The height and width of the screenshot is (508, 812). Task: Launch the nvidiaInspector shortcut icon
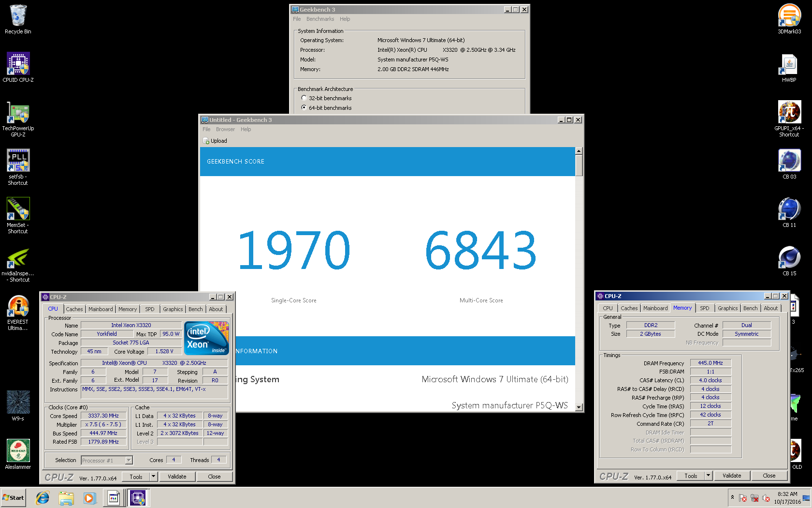pos(18,264)
